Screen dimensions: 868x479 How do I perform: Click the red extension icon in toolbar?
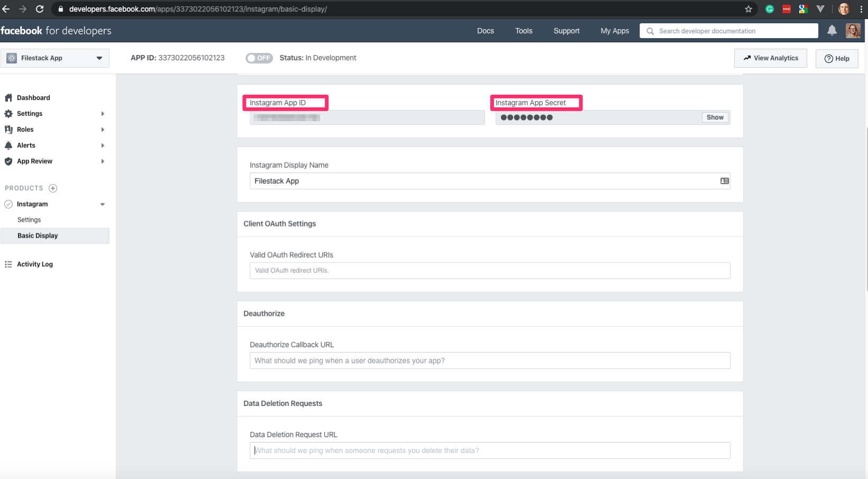point(787,9)
